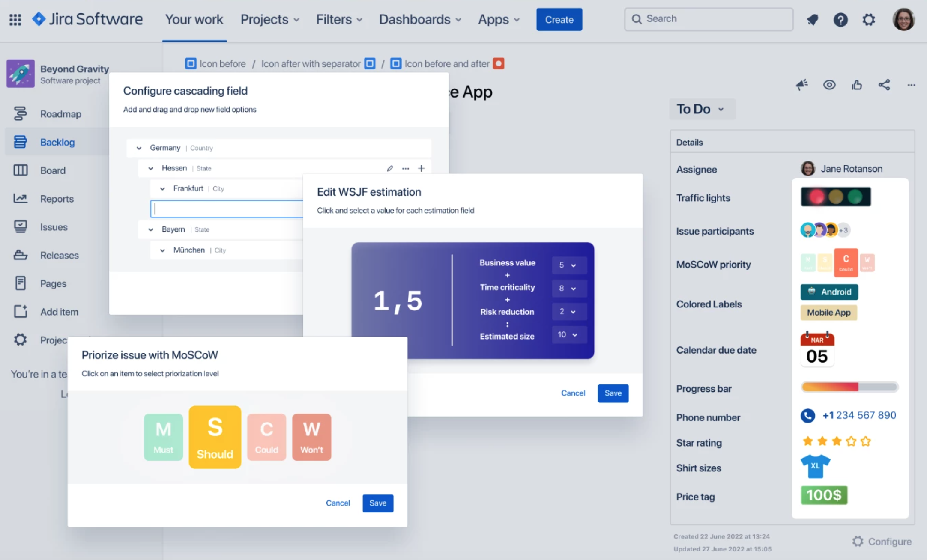Screen dimensions: 927x560
Task: Open the Projects menu
Action: point(270,20)
